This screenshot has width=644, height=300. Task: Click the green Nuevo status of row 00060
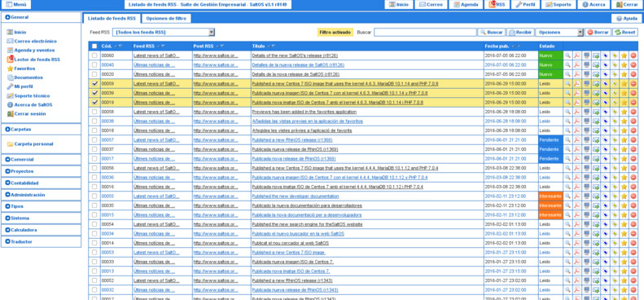[550, 55]
